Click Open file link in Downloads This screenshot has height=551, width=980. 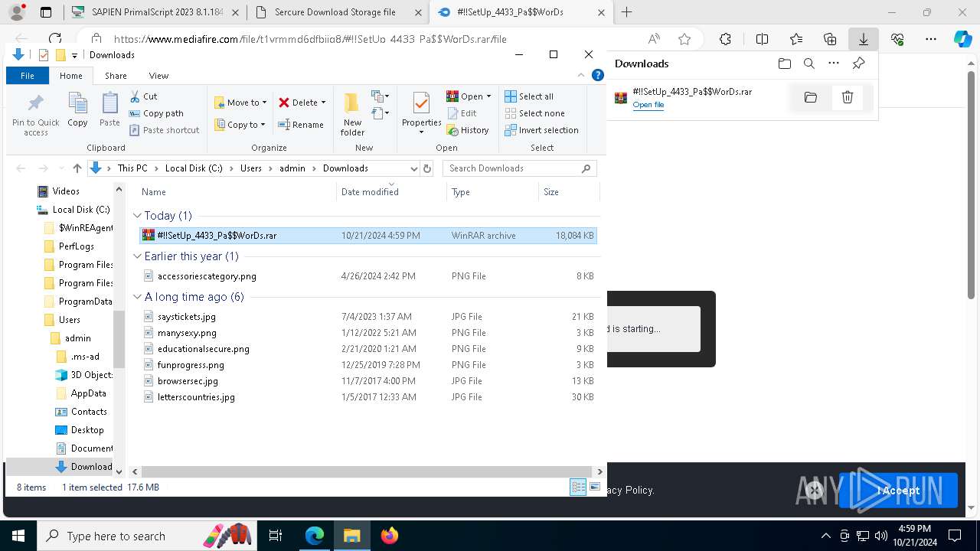tap(648, 105)
